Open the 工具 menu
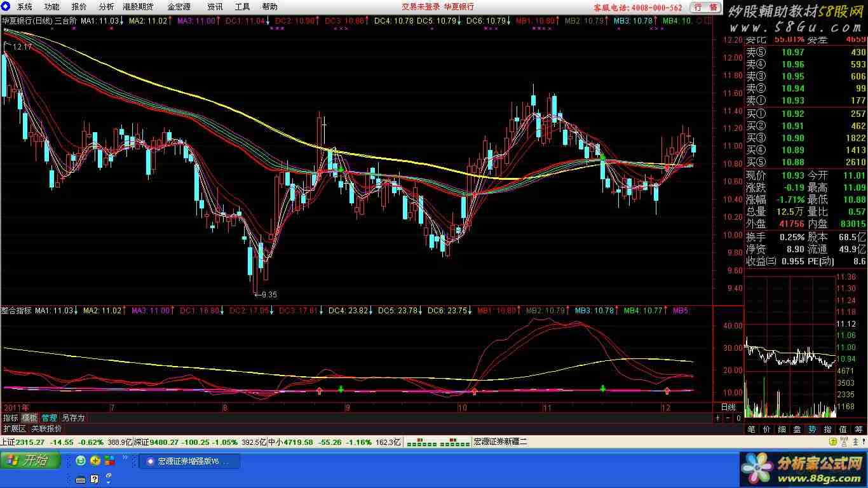The height and width of the screenshot is (488, 868). (242, 7)
